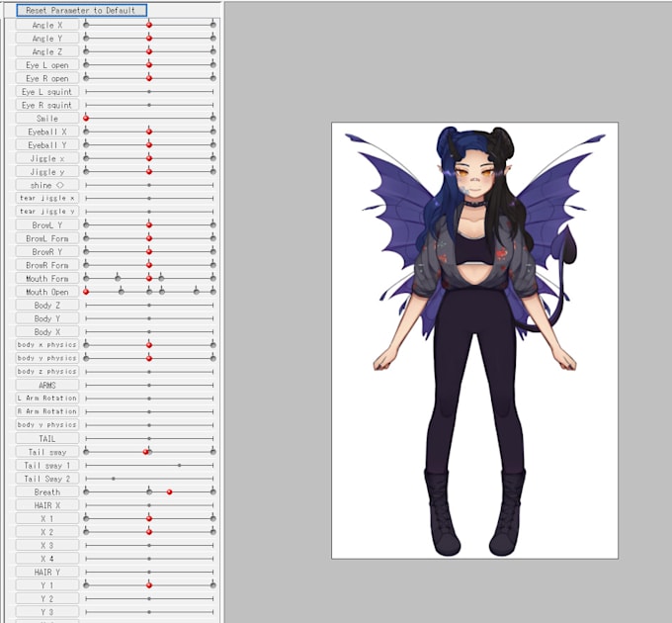Image resolution: width=672 pixels, height=623 pixels.
Task: Click the red handle on the Eye R open slider
Action: click(149, 78)
